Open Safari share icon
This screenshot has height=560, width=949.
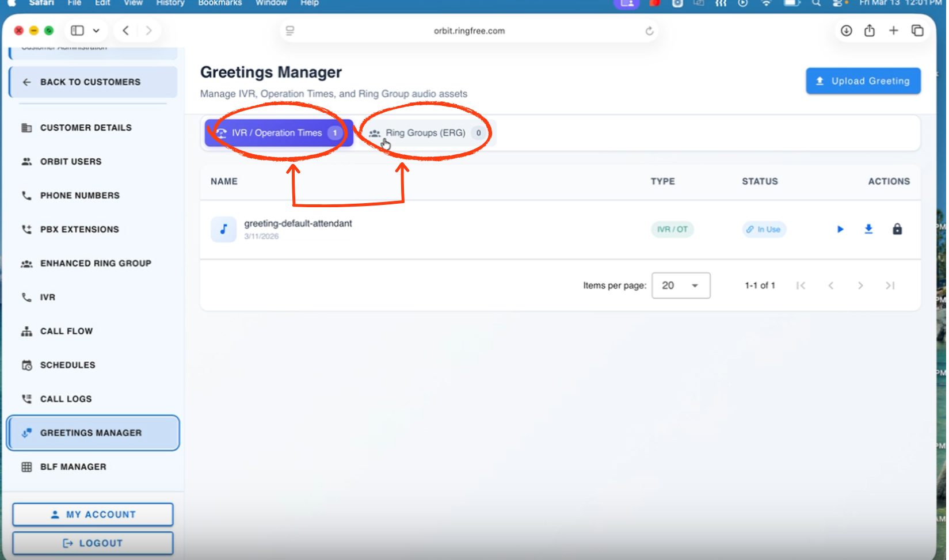(x=869, y=31)
